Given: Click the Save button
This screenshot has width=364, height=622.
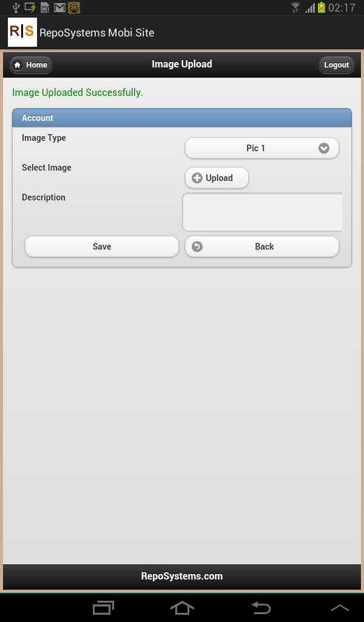Looking at the screenshot, I should 102,247.
